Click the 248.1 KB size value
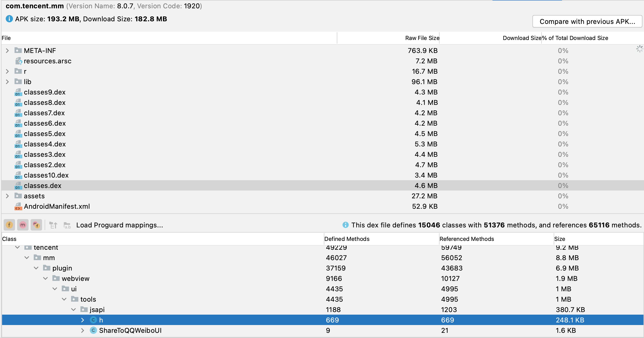This screenshot has height=338, width=644. [x=570, y=320]
